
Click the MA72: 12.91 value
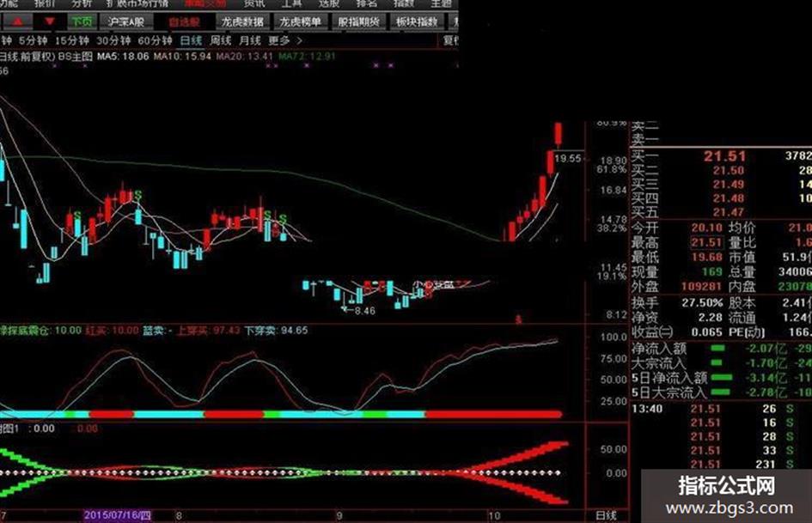[307, 56]
